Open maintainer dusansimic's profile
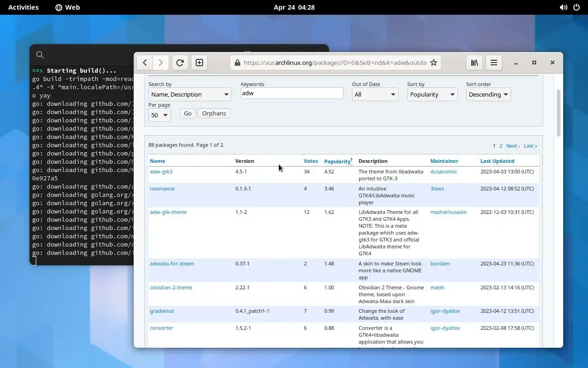This screenshot has width=588, height=368. pos(444,172)
